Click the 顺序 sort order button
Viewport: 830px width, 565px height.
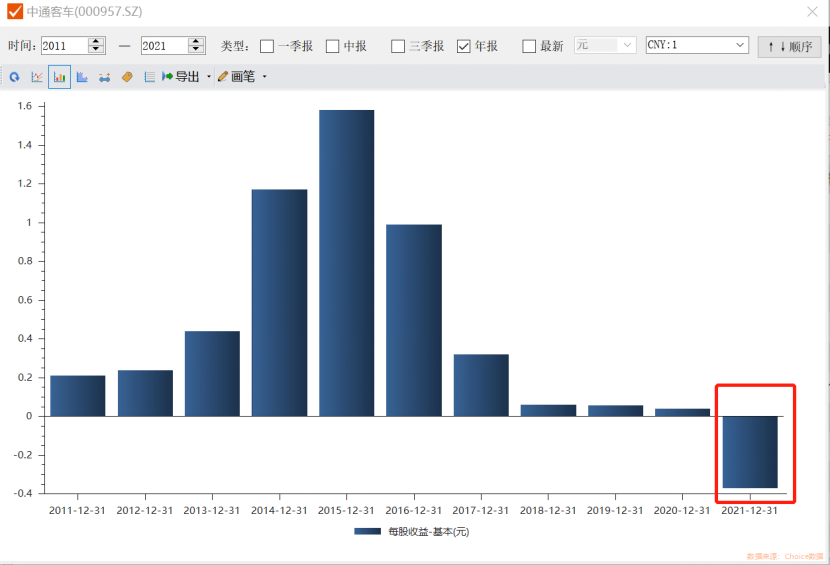pyautogui.click(x=789, y=46)
